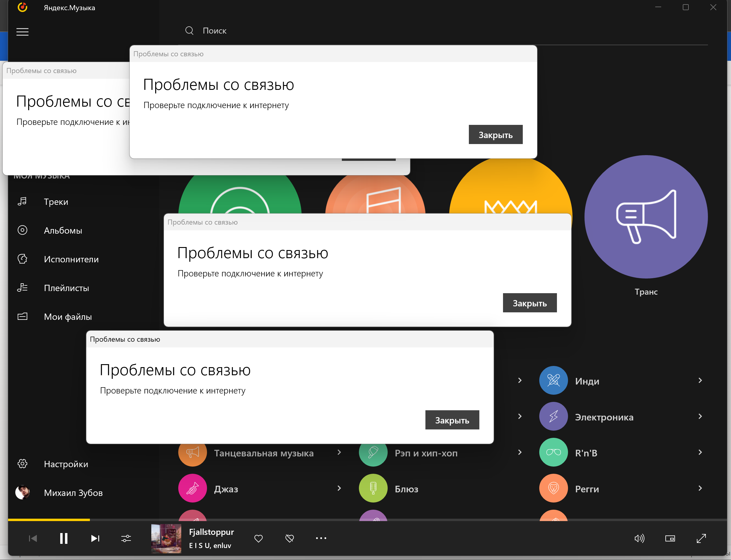Image resolution: width=731 pixels, height=560 pixels.
Task: Click the Fjallstoppur track title
Action: tap(212, 532)
